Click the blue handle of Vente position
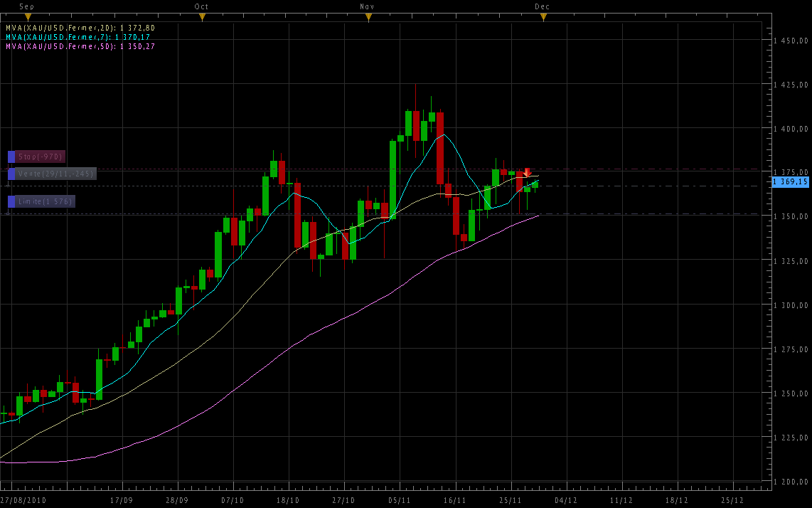812x508 pixels. tap(11, 174)
